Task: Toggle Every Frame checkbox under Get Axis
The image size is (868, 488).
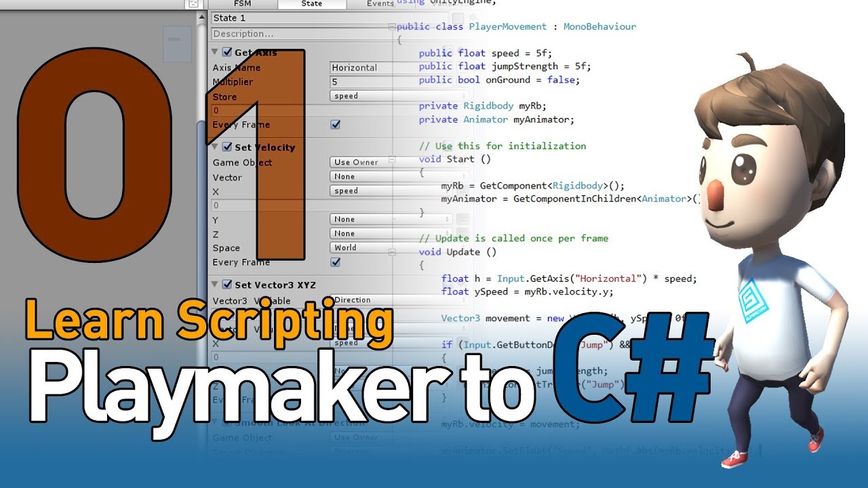Action: pyautogui.click(x=335, y=125)
